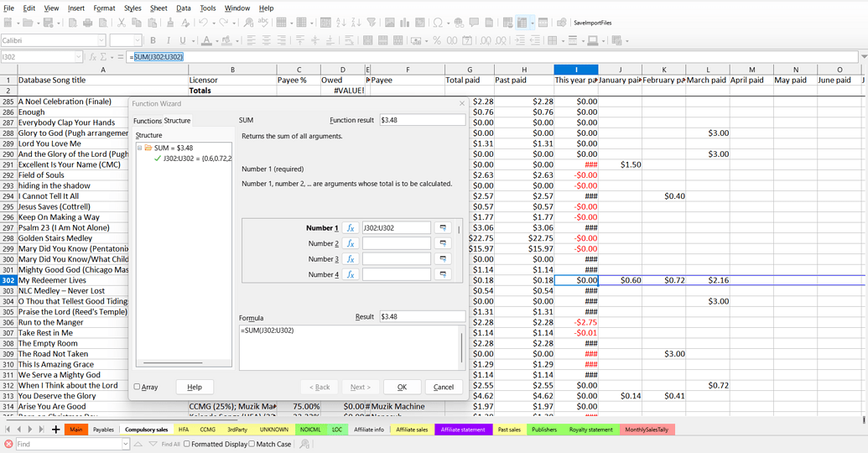Open the font size dropdown
This screenshot has width=868, height=453.
pyautogui.click(x=138, y=40)
